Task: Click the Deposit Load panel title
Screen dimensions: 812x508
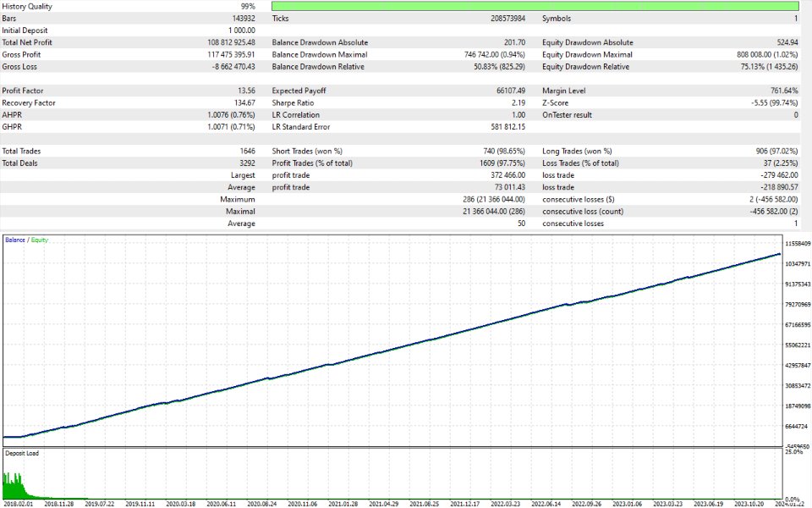Action: coord(22,453)
